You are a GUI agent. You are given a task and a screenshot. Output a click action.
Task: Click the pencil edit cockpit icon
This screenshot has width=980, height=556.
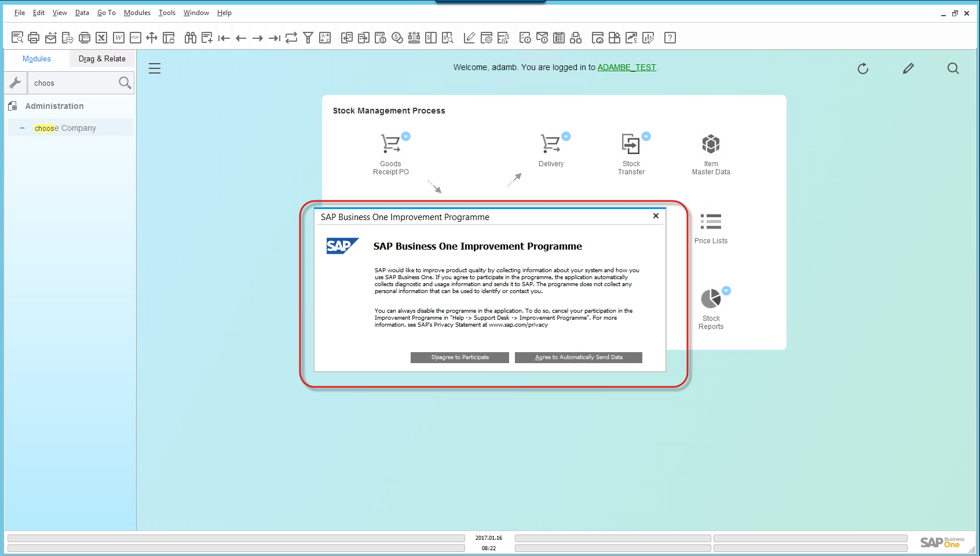pyautogui.click(x=908, y=68)
